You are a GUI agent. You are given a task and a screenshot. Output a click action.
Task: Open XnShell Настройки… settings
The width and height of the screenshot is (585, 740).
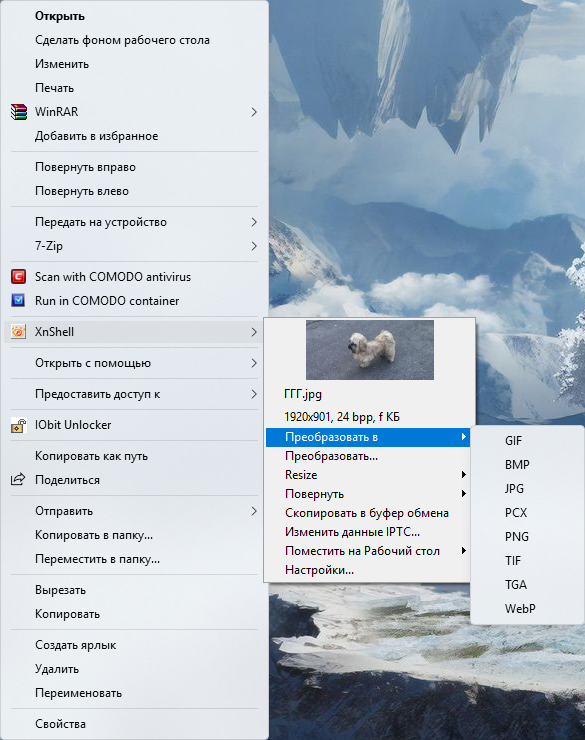(x=319, y=570)
